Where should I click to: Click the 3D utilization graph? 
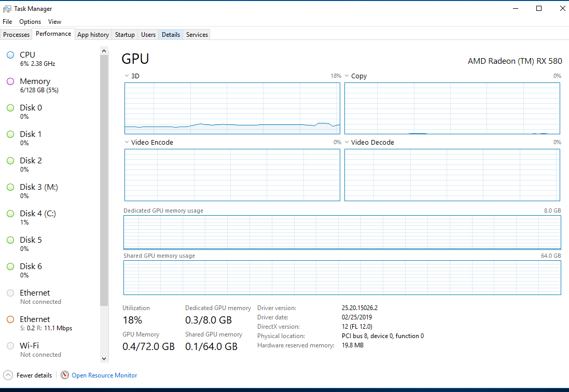pos(232,108)
